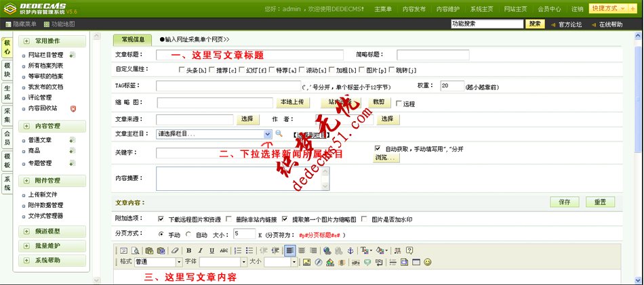Check the 滚动[s] attribute box
This screenshot has height=285, width=644.
[x=302, y=70]
